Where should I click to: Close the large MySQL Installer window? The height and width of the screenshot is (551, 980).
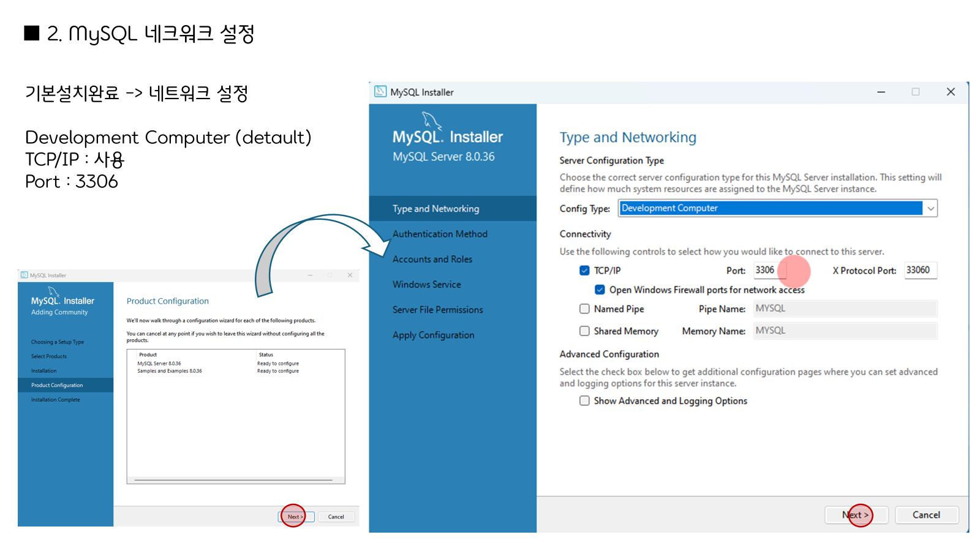pos(951,92)
